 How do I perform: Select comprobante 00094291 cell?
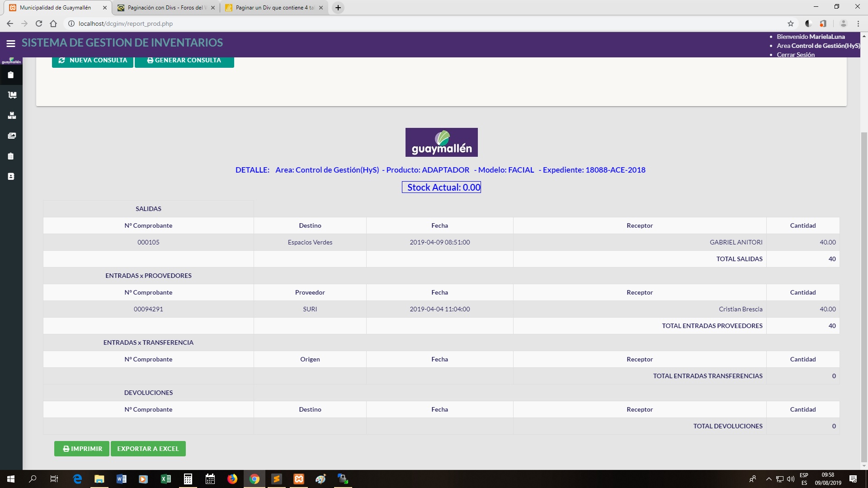coord(148,309)
